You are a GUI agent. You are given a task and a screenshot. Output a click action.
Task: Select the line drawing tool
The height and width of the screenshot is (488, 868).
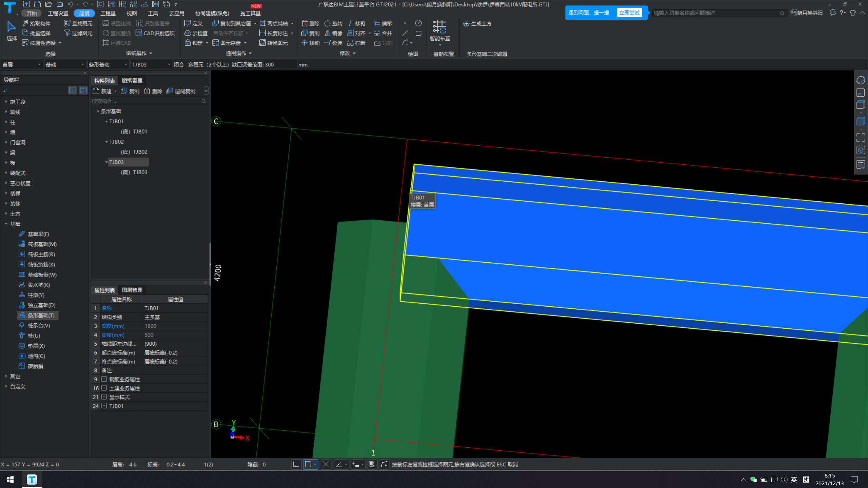point(405,33)
